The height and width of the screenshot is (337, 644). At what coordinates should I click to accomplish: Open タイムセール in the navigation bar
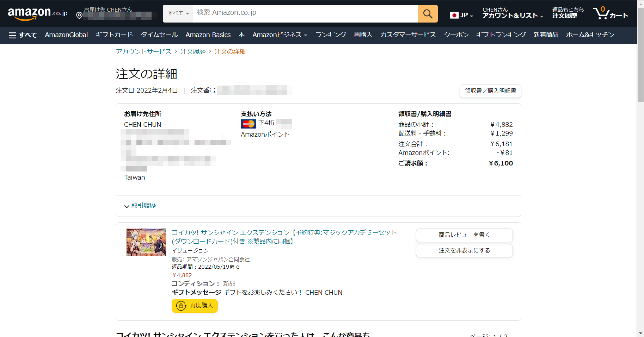click(159, 35)
